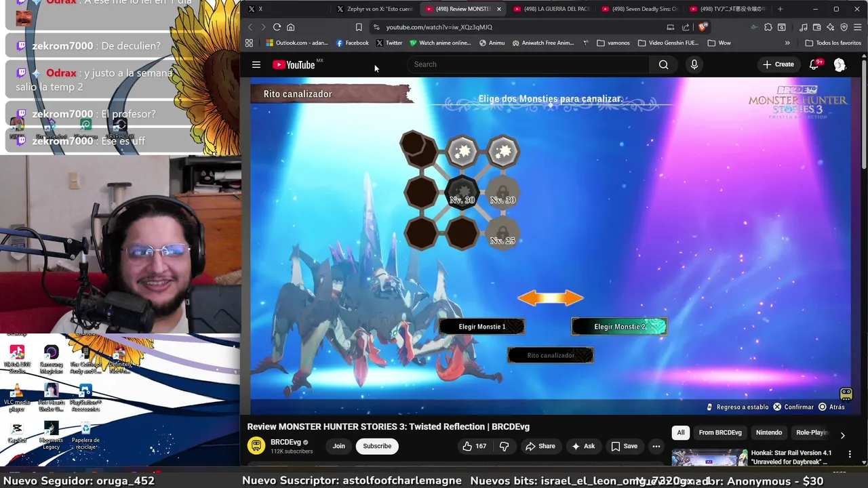Open PlayStation Accessories desktop shortcut
Image resolution: width=868 pixels, height=488 pixels.
tap(85, 398)
